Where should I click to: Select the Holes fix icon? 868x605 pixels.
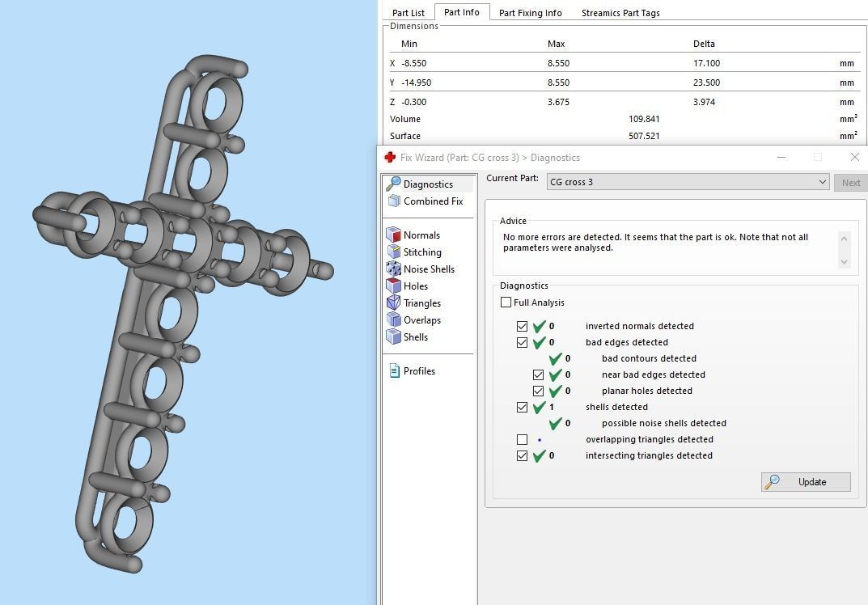click(x=393, y=286)
